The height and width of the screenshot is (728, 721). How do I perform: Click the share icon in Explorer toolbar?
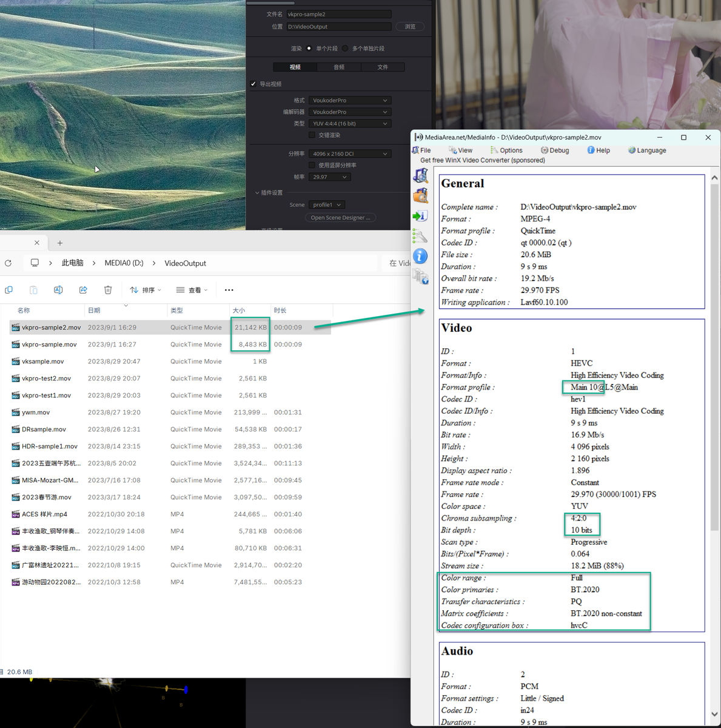pyautogui.click(x=83, y=290)
